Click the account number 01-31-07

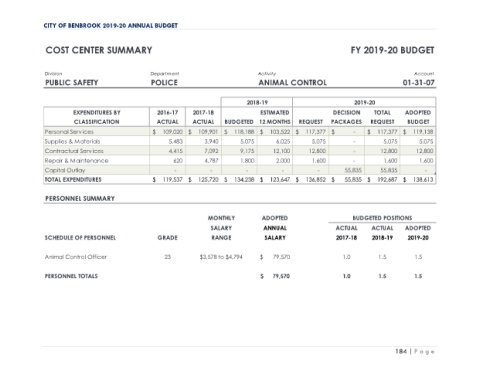coord(419,83)
